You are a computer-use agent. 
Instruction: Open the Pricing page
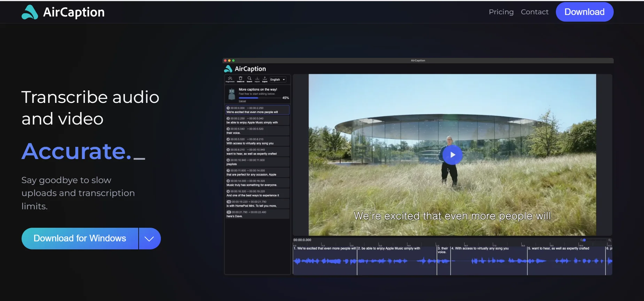501,12
